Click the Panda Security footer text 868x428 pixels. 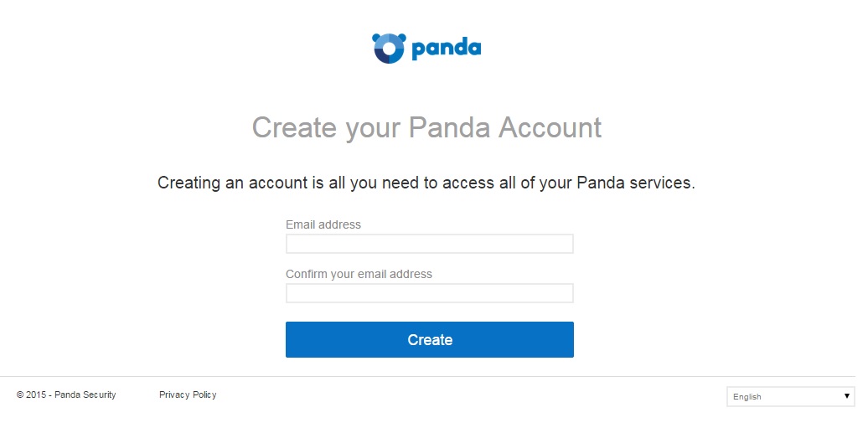click(x=85, y=394)
